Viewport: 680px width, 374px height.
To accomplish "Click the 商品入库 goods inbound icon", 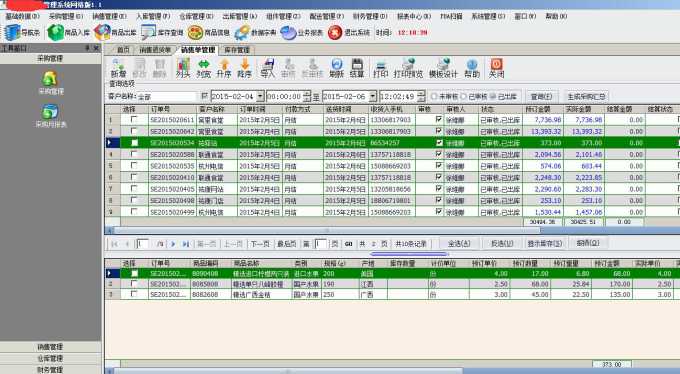I will (x=68, y=33).
